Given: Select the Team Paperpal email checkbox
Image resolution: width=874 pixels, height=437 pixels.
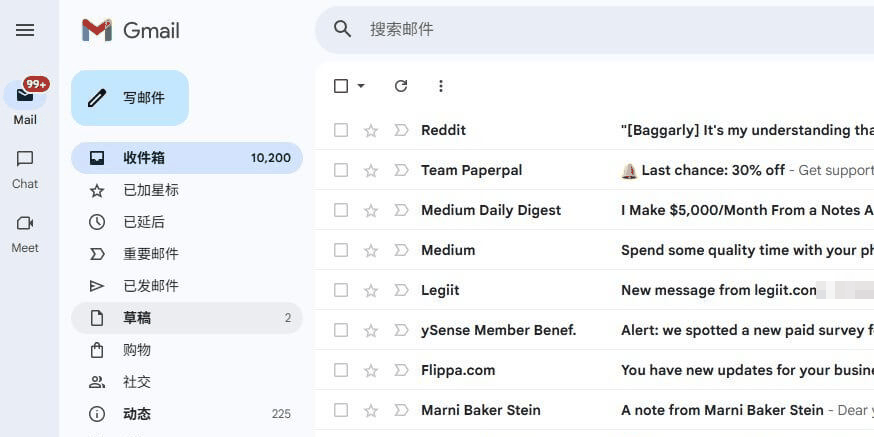Looking at the screenshot, I should click(341, 170).
